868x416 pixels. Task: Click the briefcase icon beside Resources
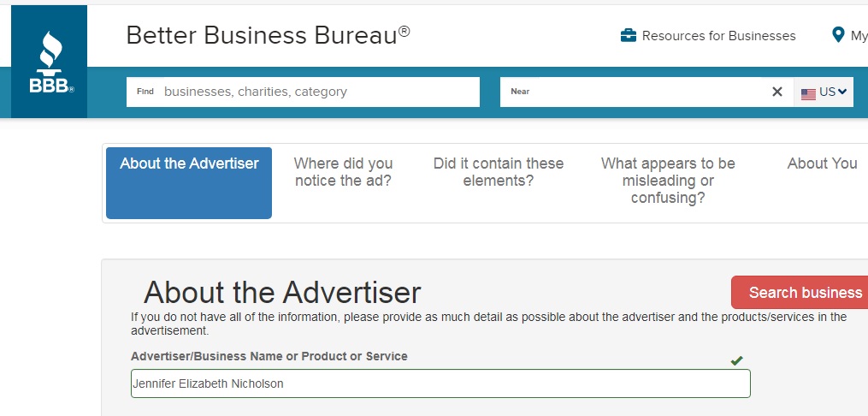[x=629, y=36]
